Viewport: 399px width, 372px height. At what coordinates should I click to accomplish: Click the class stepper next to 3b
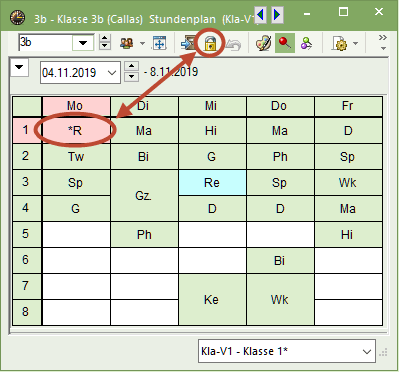coord(105,42)
